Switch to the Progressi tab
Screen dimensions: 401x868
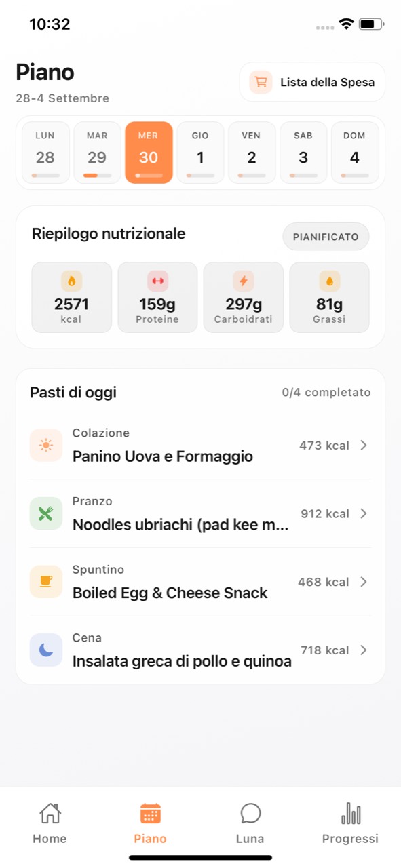click(x=350, y=823)
